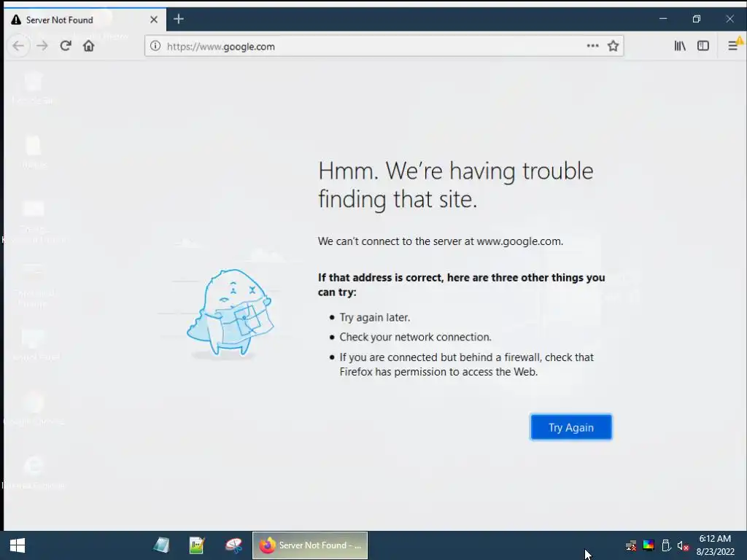The image size is (747, 560).
Task: Open the Library bookshelf icon
Action: (x=680, y=46)
